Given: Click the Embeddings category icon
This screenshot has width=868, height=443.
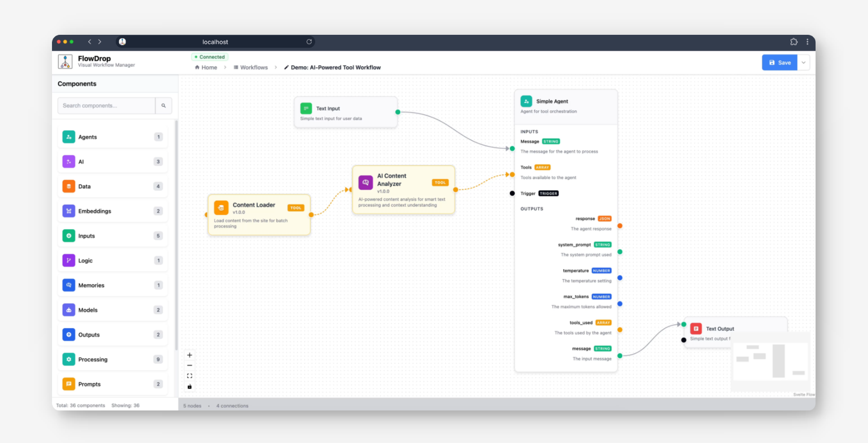Looking at the screenshot, I should point(69,211).
